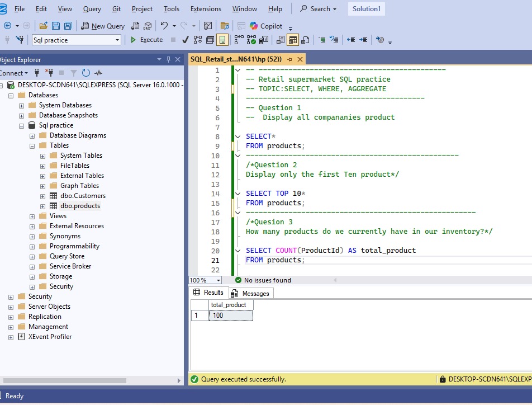Image resolution: width=532 pixels, height=405 pixels.
Task: Toggle Results to Grid mode icon
Action: point(292,40)
